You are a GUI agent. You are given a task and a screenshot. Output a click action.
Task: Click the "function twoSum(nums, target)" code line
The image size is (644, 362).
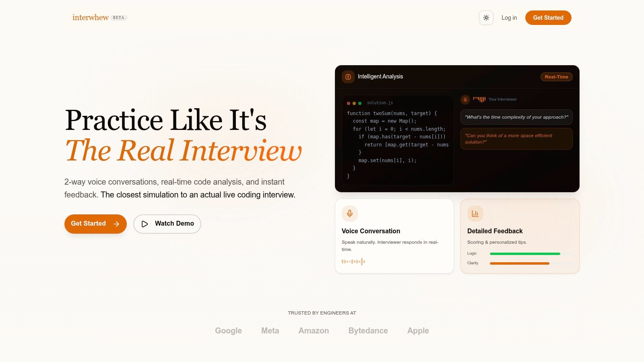[x=392, y=113]
